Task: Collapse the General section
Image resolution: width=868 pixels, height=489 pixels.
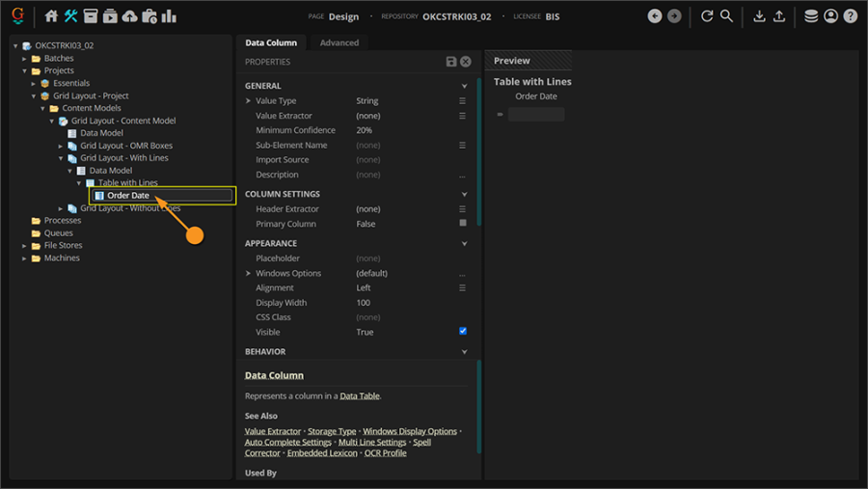Action: pos(464,86)
